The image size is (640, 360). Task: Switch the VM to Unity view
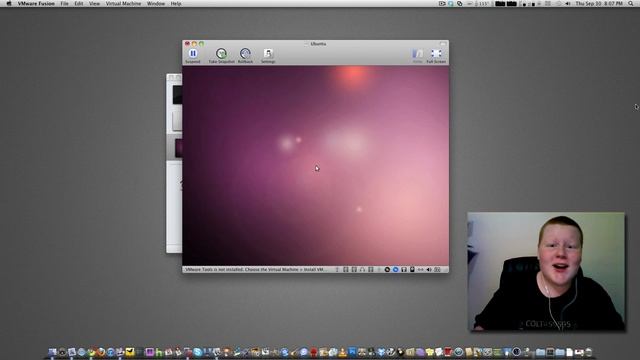coord(417,56)
